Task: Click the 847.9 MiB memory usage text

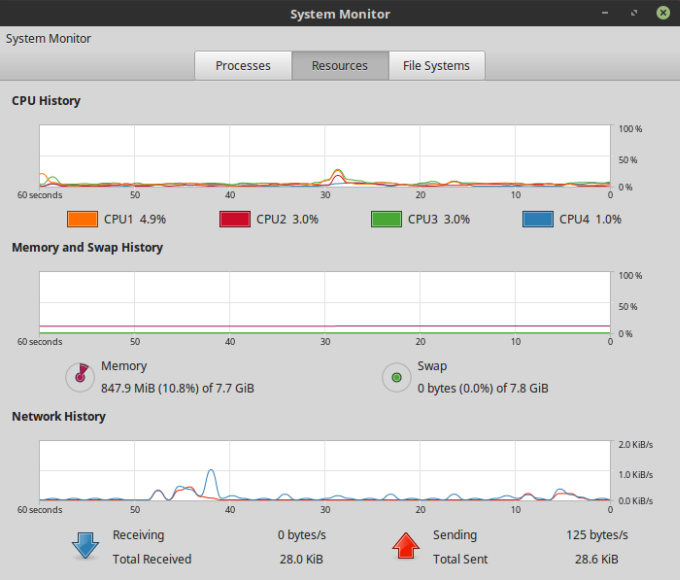Action: pos(178,388)
